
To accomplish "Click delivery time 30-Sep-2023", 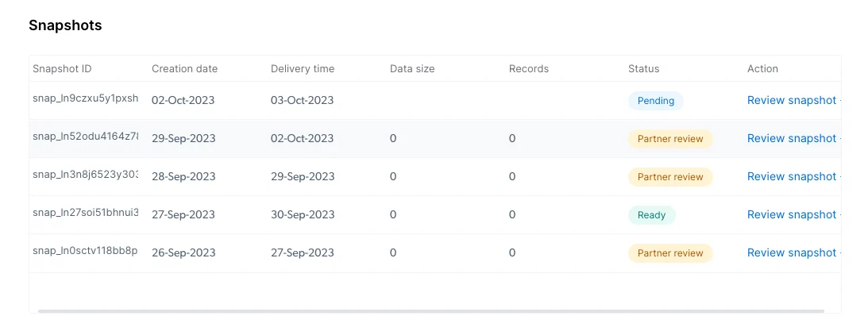I will pos(303,214).
